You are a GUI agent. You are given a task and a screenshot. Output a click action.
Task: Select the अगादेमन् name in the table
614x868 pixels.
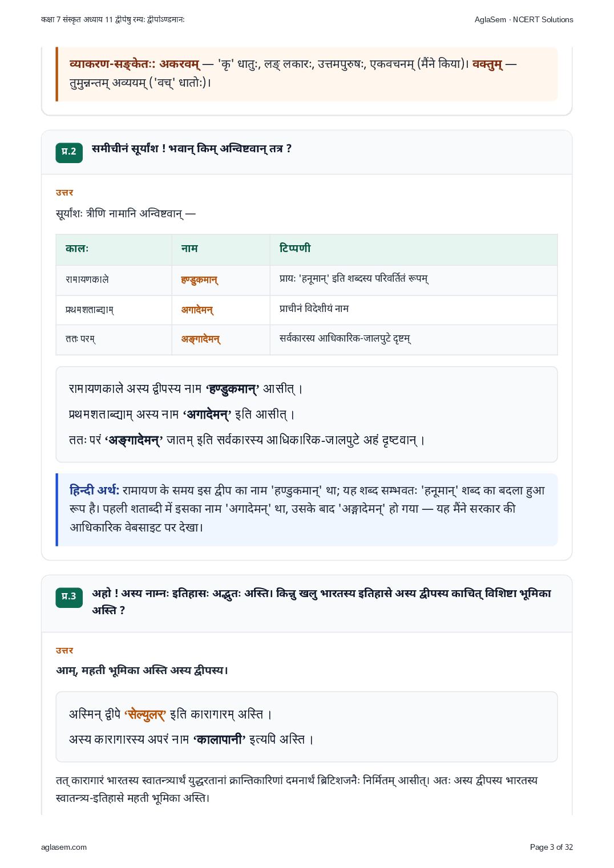(197, 310)
